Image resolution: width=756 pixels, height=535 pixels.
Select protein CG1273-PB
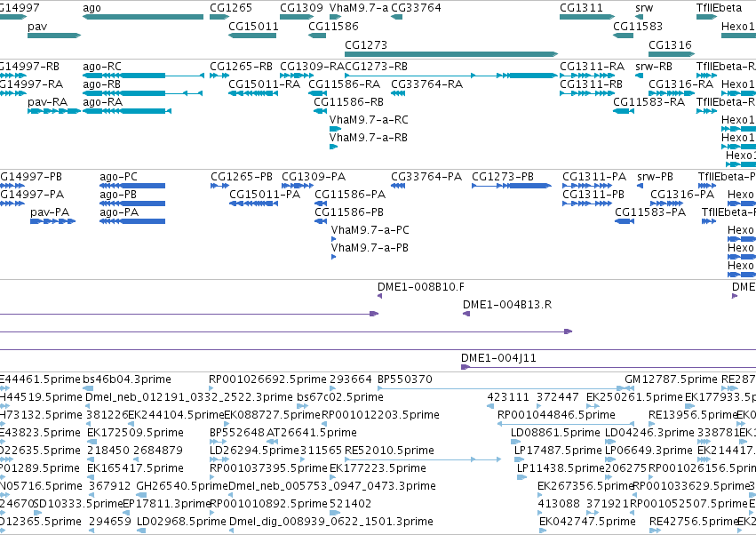click(503, 177)
